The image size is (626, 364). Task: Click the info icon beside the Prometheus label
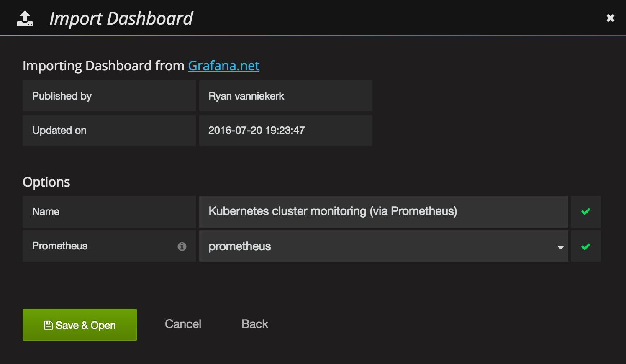[x=182, y=246]
